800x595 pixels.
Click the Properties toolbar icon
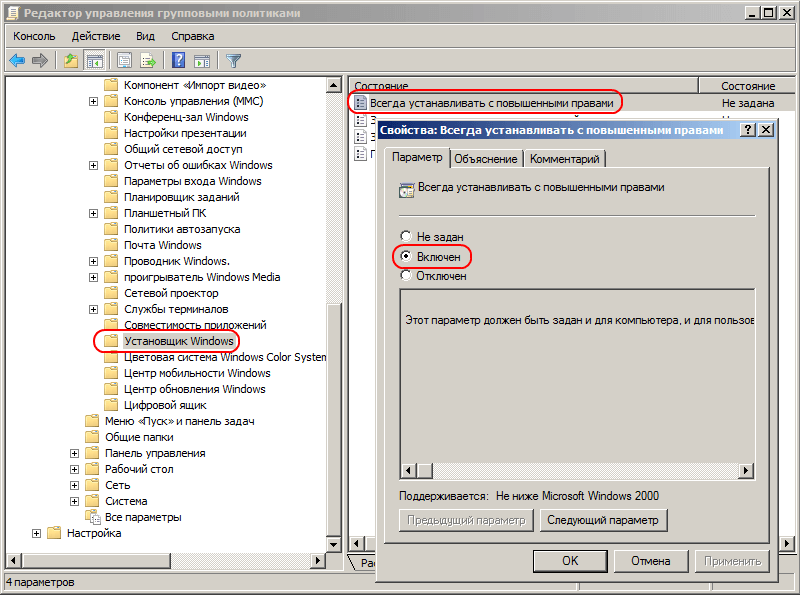pyautogui.click(x=124, y=61)
